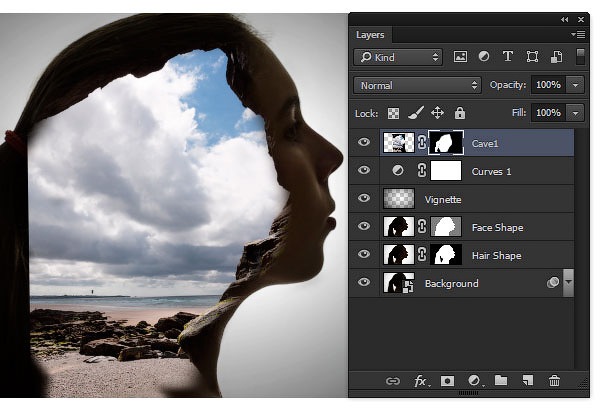
Task: Filter layers by adjustment layer type
Action: click(x=484, y=57)
